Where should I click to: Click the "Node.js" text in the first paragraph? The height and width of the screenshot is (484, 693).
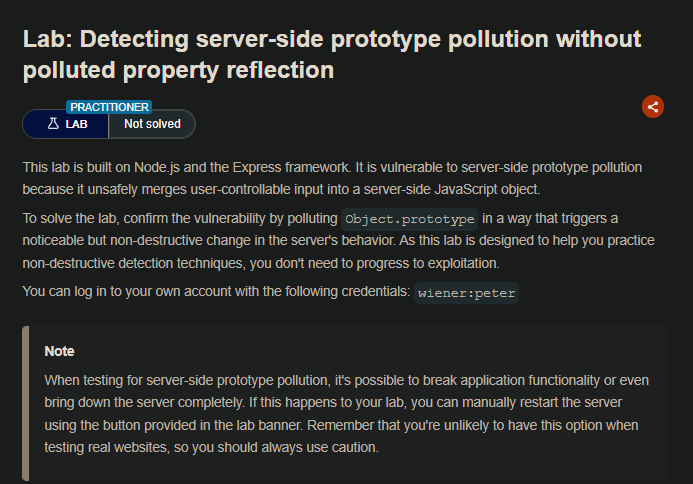click(177, 166)
